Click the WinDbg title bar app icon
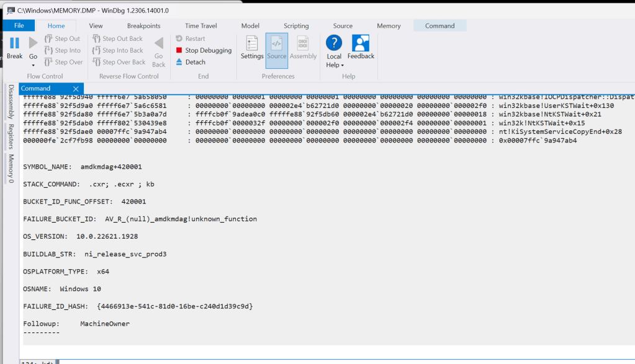The image size is (635, 364). [x=11, y=11]
